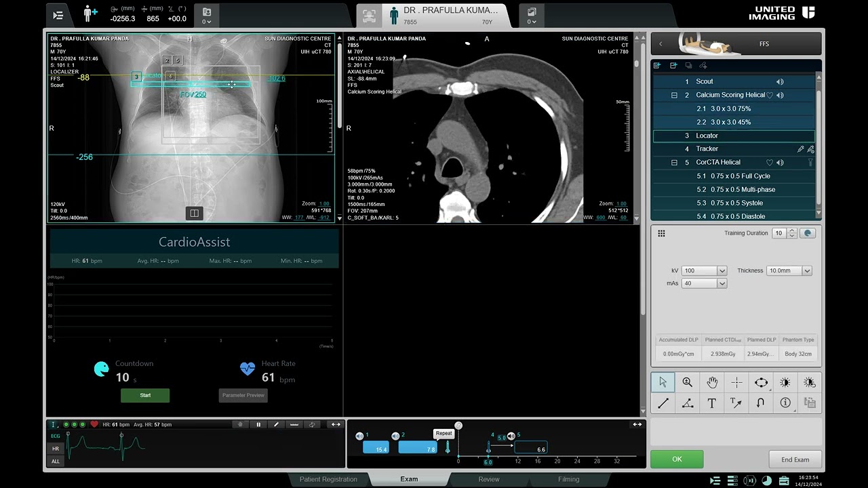
Task: Click the back chevron beside FFS patient position
Action: [661, 44]
